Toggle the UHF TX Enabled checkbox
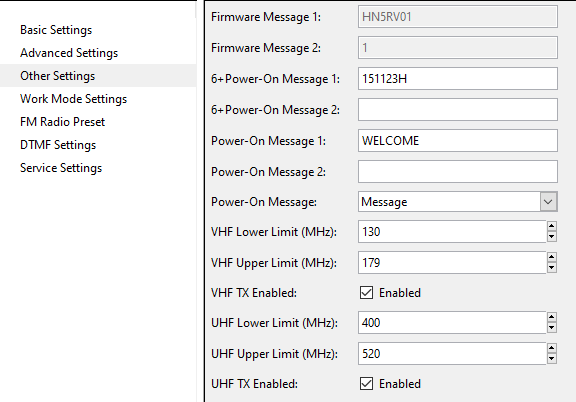 (x=366, y=384)
